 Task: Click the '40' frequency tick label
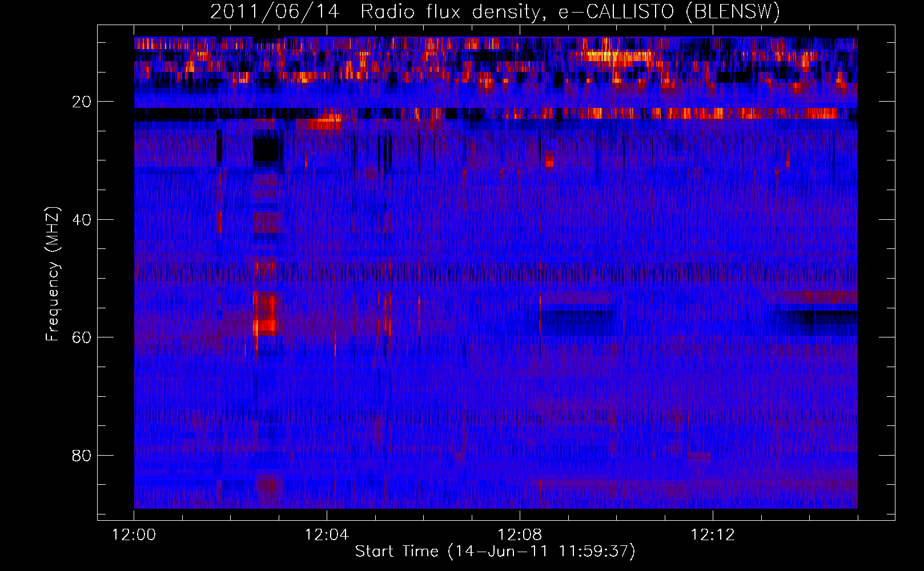[x=82, y=220]
